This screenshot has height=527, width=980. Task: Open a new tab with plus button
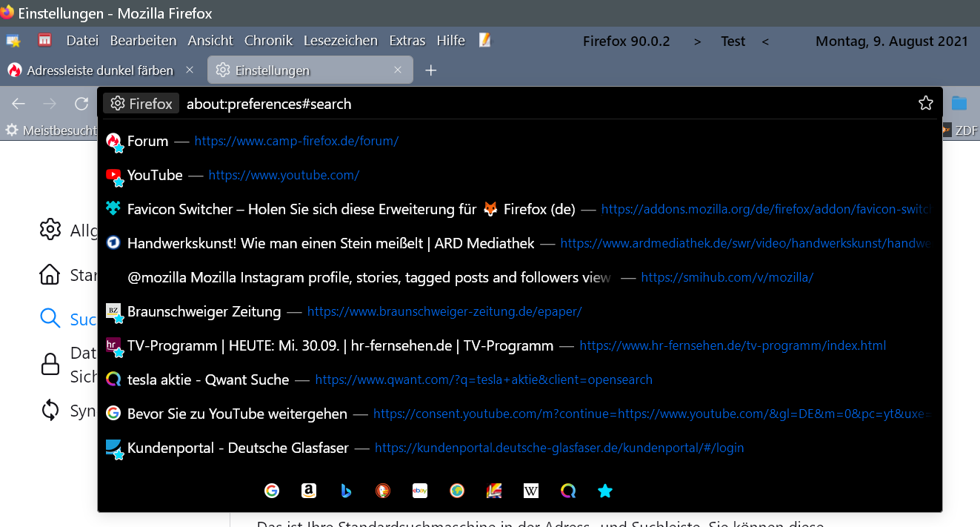tap(431, 70)
